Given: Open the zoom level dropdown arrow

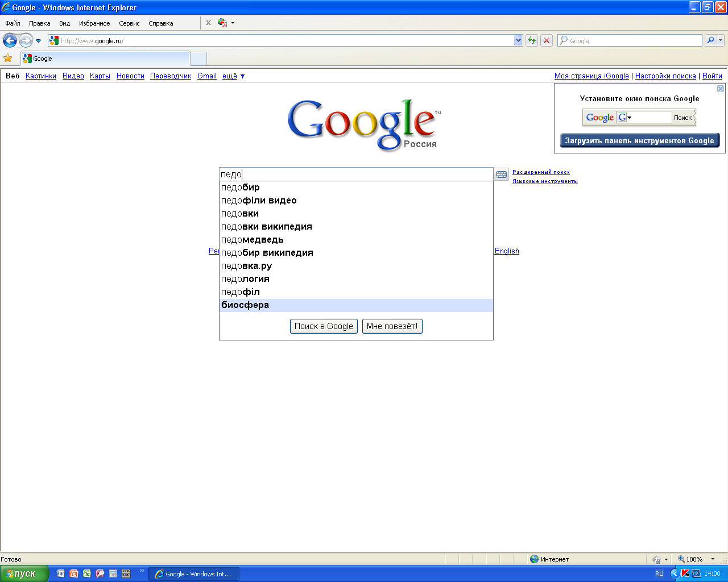Looking at the screenshot, I should (x=713, y=559).
